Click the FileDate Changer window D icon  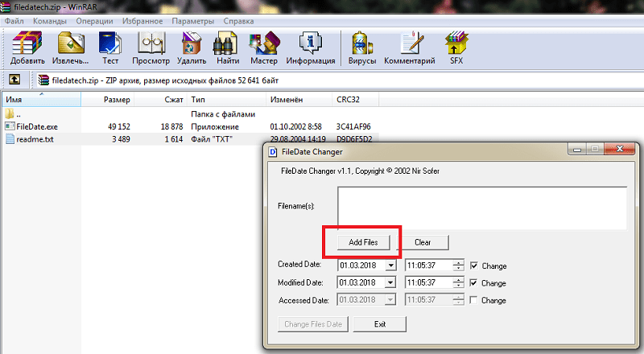coord(273,152)
